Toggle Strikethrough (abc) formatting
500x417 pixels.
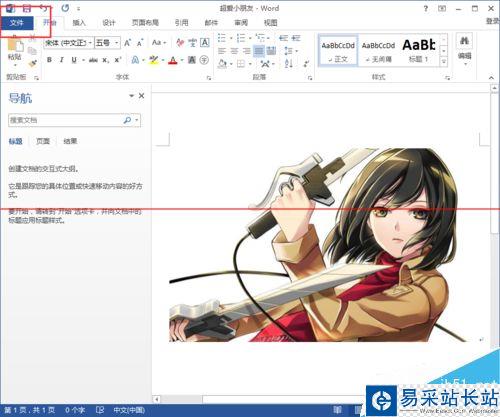pos(93,60)
